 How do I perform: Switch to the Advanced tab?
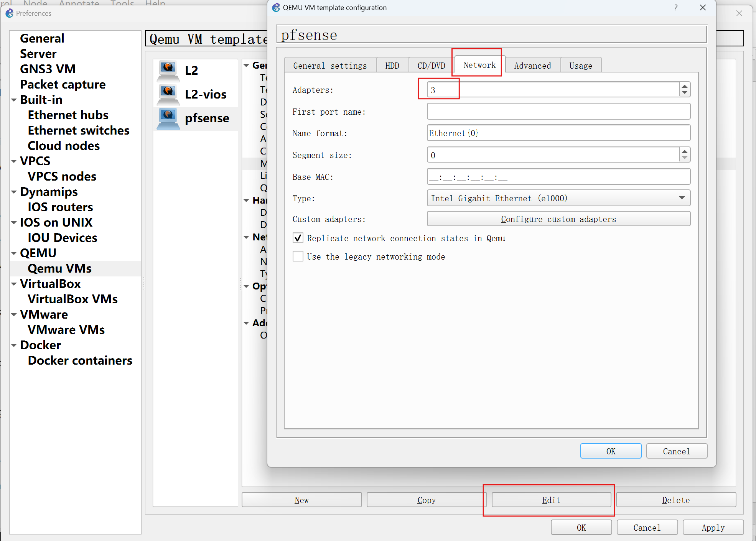pyautogui.click(x=532, y=66)
